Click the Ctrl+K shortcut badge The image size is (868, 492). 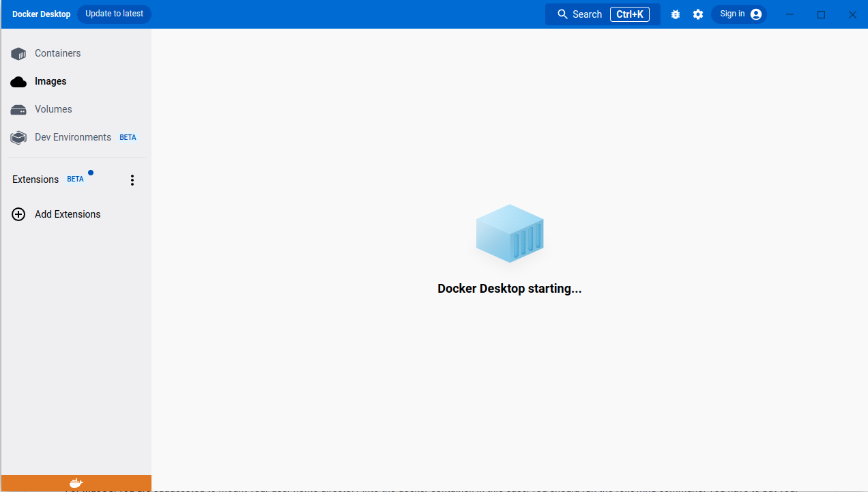pyautogui.click(x=630, y=14)
